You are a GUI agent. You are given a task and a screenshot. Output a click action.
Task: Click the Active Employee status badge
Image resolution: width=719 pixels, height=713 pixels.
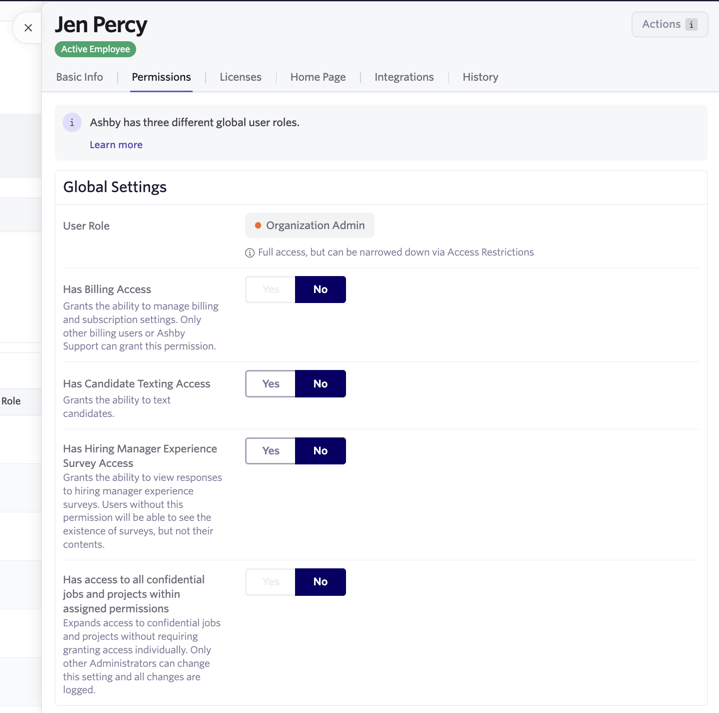click(x=95, y=49)
